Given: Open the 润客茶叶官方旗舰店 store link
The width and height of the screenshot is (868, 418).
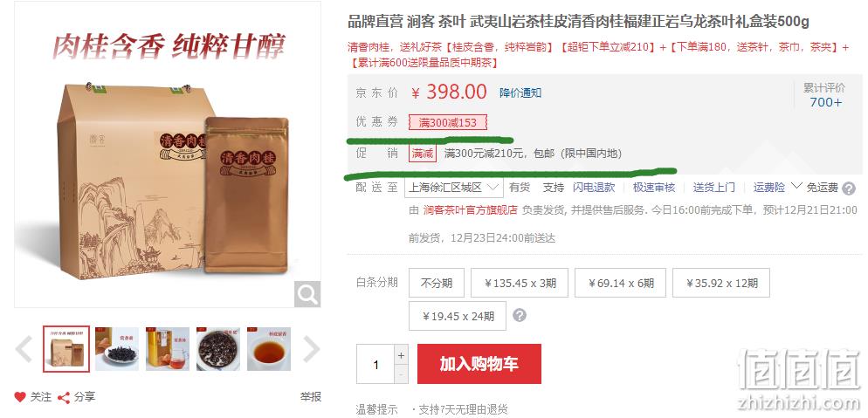Looking at the screenshot, I should [x=470, y=210].
